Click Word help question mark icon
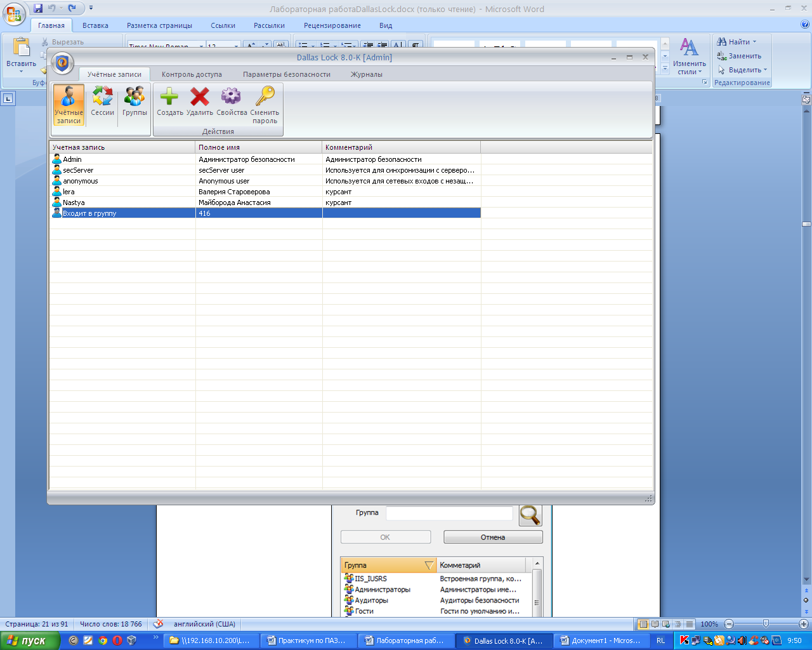The width and height of the screenshot is (812, 650). (x=805, y=25)
